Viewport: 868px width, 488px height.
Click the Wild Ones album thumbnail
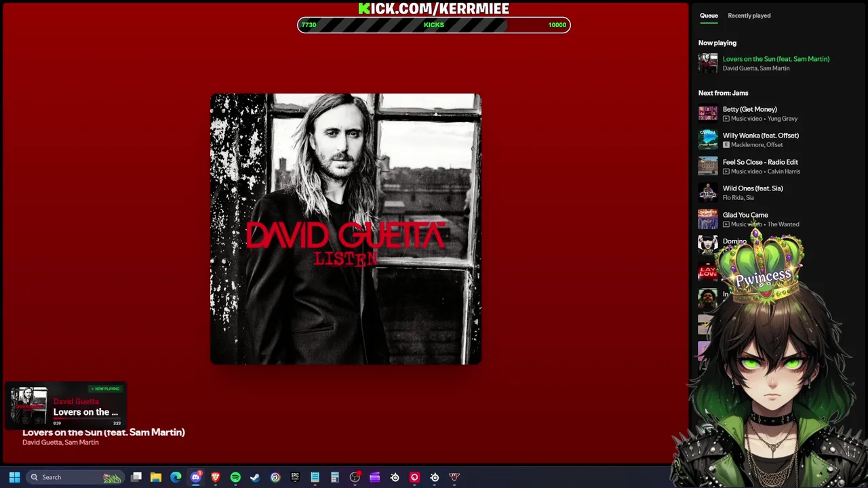click(x=708, y=192)
